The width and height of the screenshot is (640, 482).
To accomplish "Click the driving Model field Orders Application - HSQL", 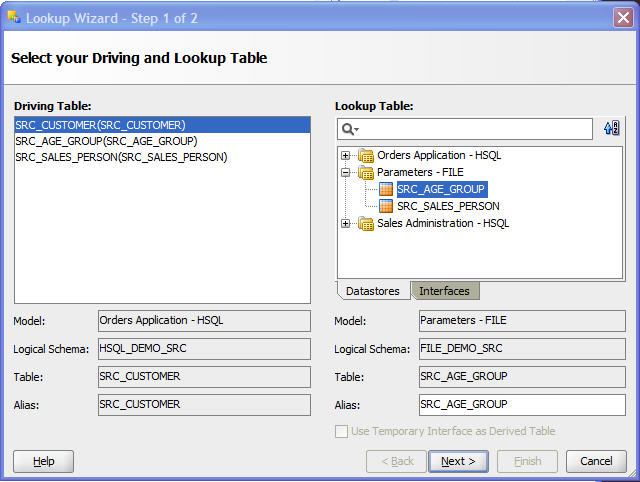I will pyautogui.click(x=204, y=321).
